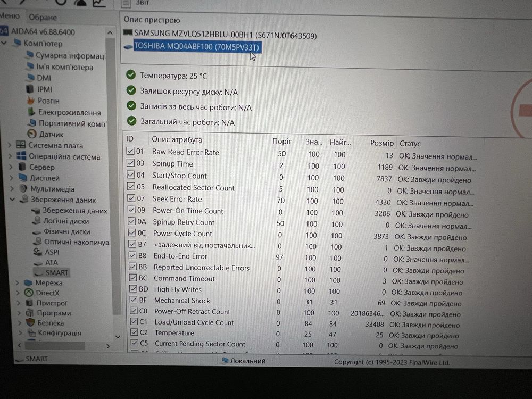The image size is (532, 399).
Task: Expand the Системна плата node
Action: click(x=10, y=145)
